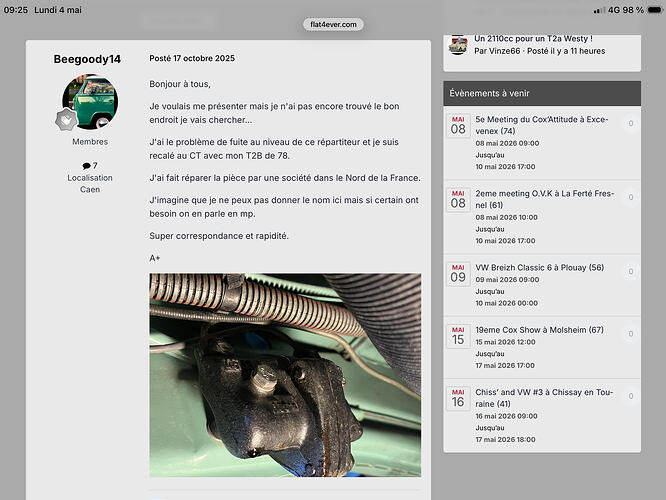Tap the MAI 09 calendar date icon

(458, 274)
